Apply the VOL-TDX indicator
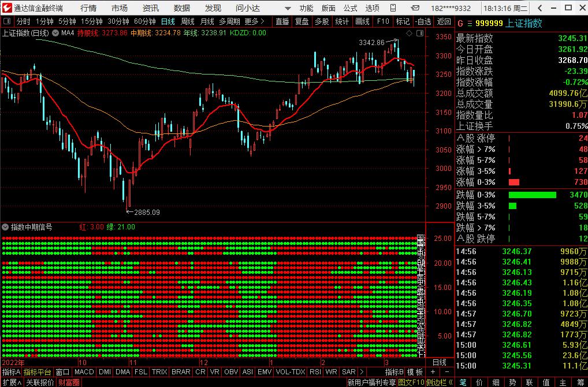Viewport: 588px width, 387px height. [x=291, y=371]
